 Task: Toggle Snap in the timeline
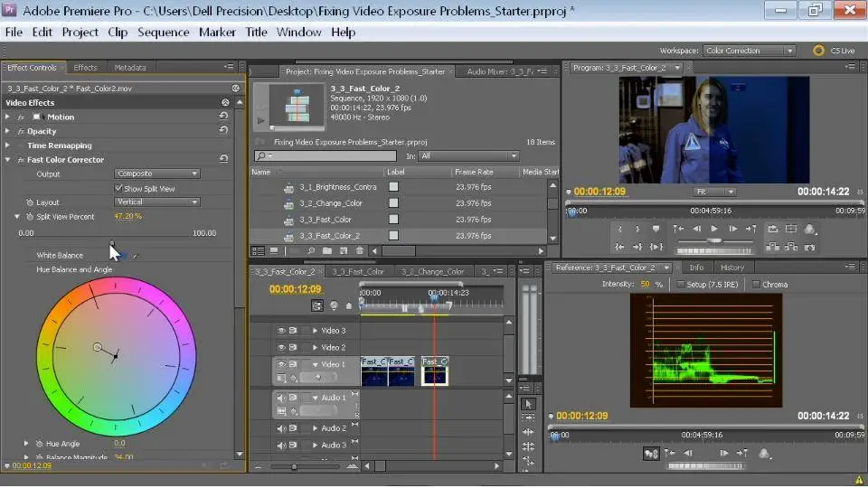pos(317,305)
